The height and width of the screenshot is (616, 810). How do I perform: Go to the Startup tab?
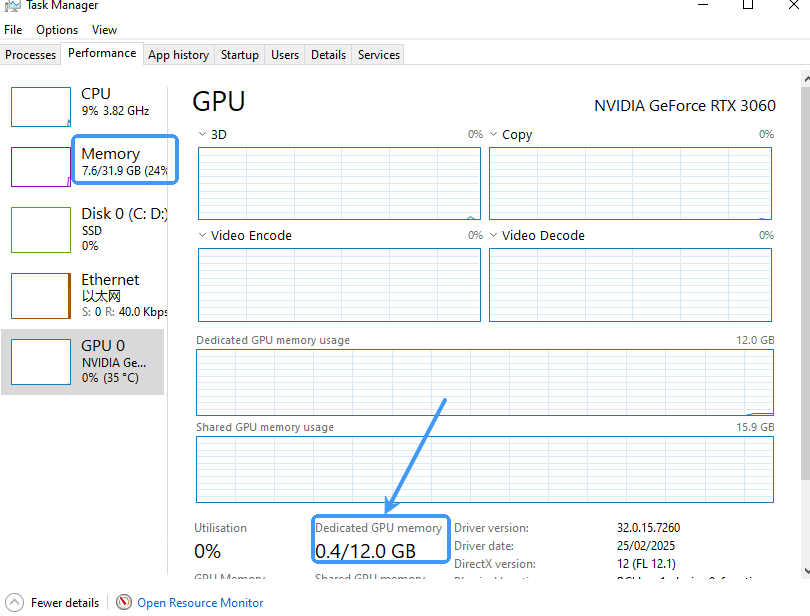pyautogui.click(x=239, y=55)
